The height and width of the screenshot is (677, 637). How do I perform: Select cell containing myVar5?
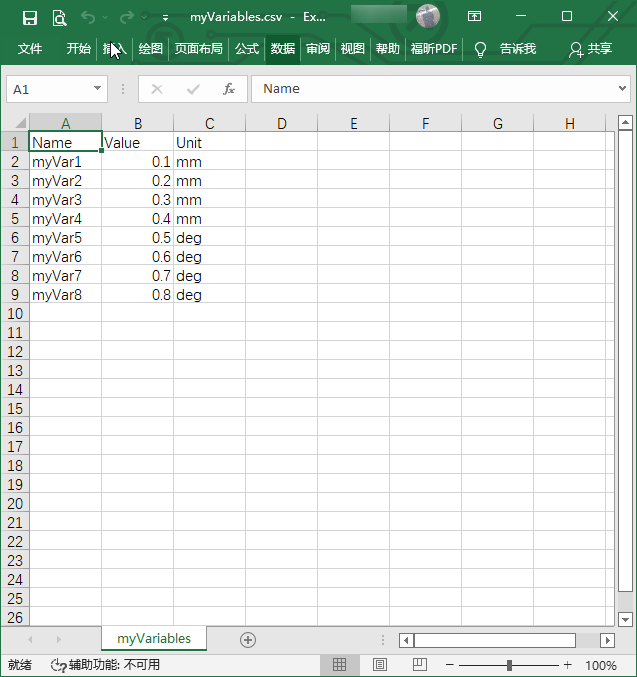click(x=65, y=237)
